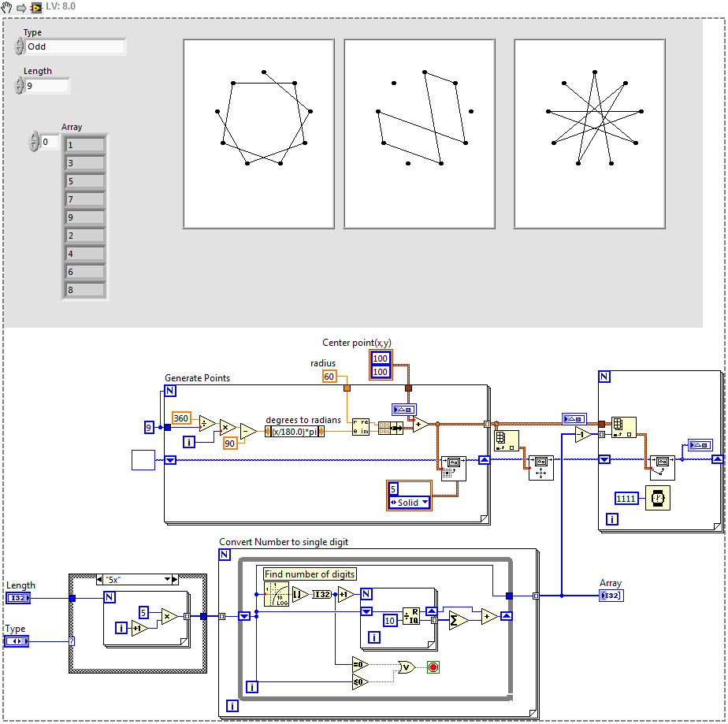Screen dimensions: 728x724
Task: Click the 10 divisor constant
Action: click(x=390, y=621)
